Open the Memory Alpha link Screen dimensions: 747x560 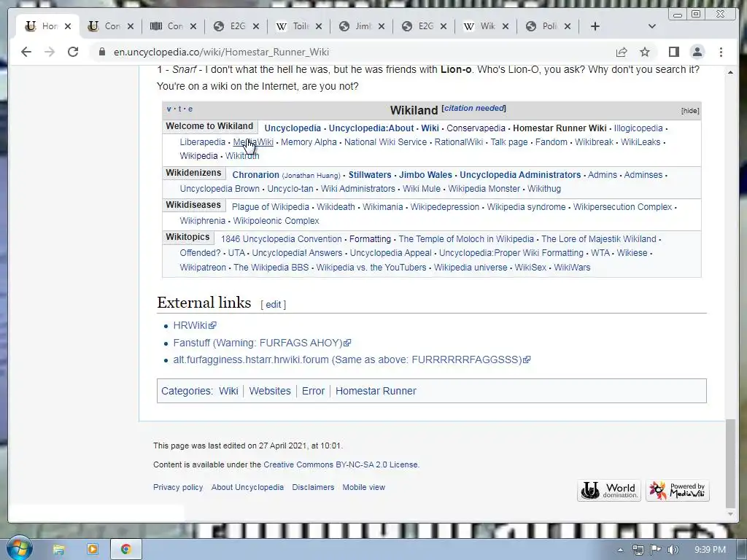pyautogui.click(x=309, y=142)
